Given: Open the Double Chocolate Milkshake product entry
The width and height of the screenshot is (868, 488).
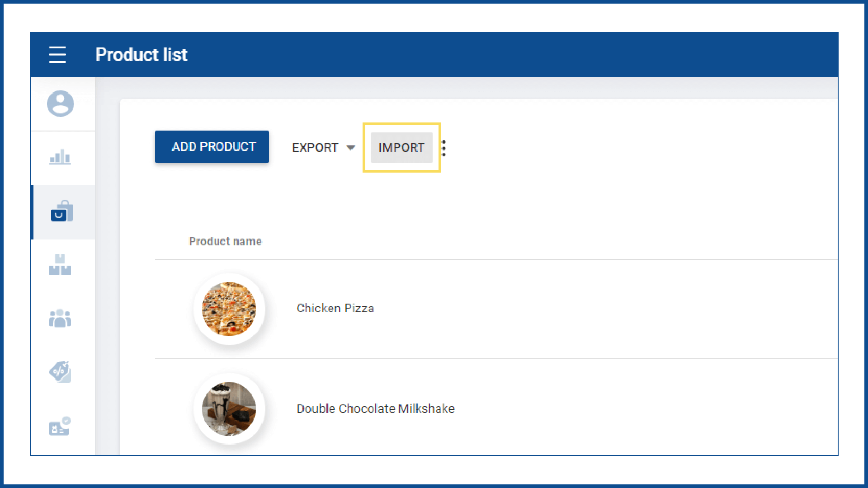Looking at the screenshot, I should [x=375, y=409].
